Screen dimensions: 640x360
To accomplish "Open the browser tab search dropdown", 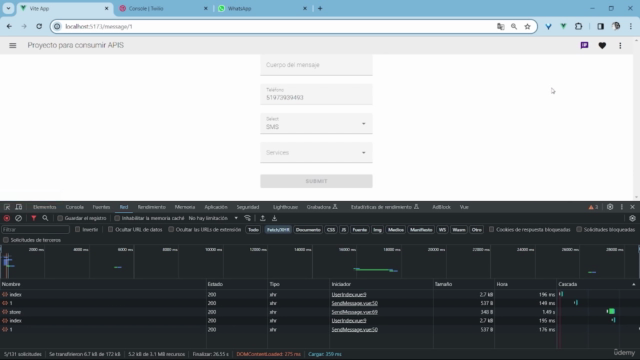I will point(8,8).
